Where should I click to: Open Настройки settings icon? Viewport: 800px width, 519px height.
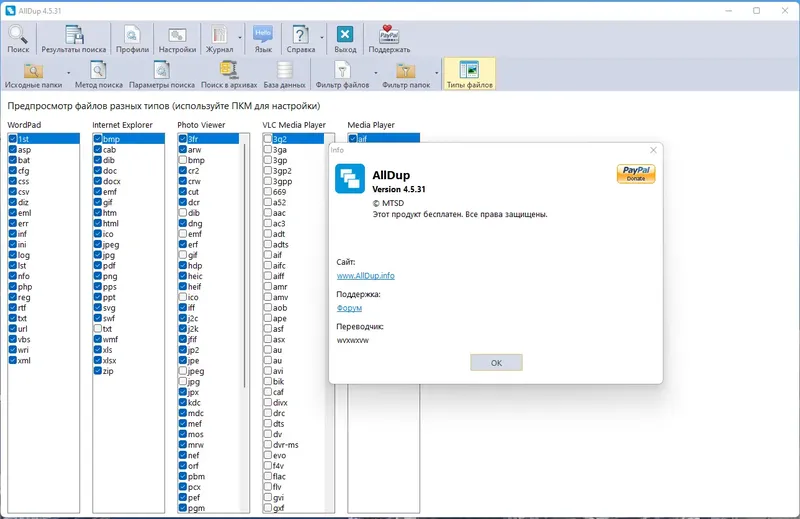tap(177, 39)
